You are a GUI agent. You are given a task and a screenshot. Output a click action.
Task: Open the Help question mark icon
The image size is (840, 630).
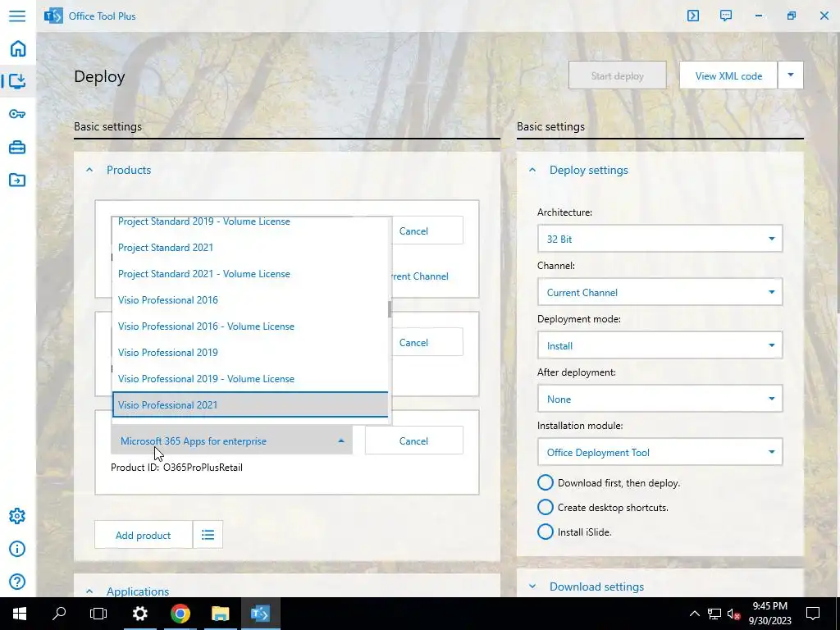[17, 582]
